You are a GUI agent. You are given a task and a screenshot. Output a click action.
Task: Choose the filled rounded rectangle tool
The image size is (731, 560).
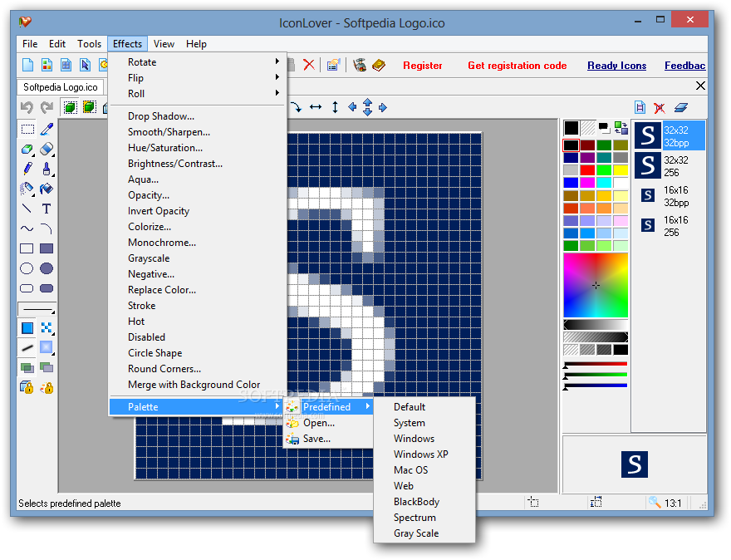pyautogui.click(x=47, y=288)
